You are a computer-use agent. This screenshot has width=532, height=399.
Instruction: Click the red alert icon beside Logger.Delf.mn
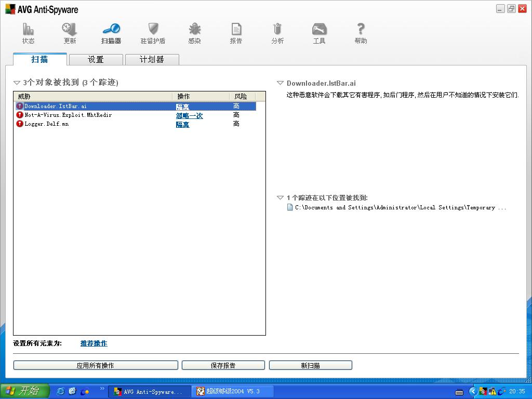click(x=20, y=124)
